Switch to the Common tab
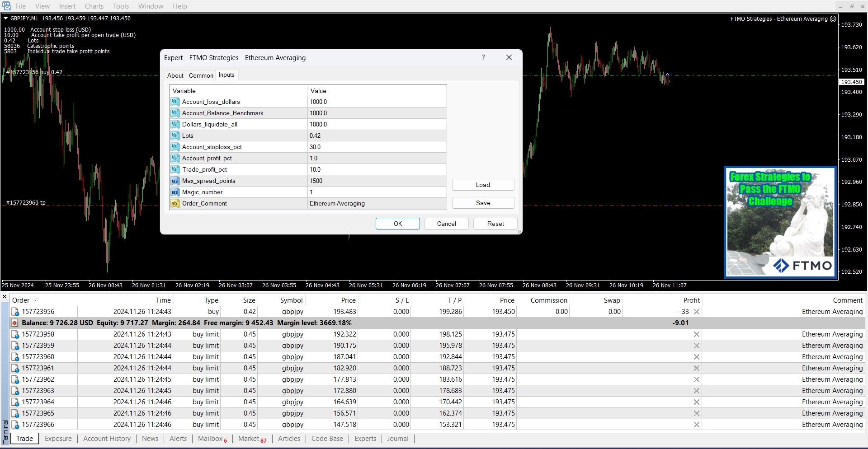Viewport: 868px width, 449px height. pyautogui.click(x=201, y=75)
